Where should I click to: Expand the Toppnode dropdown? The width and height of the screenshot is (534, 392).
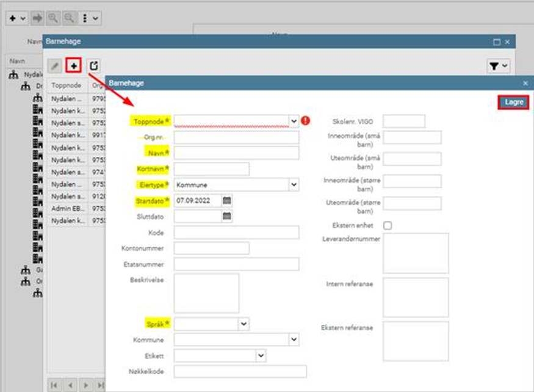click(x=294, y=121)
